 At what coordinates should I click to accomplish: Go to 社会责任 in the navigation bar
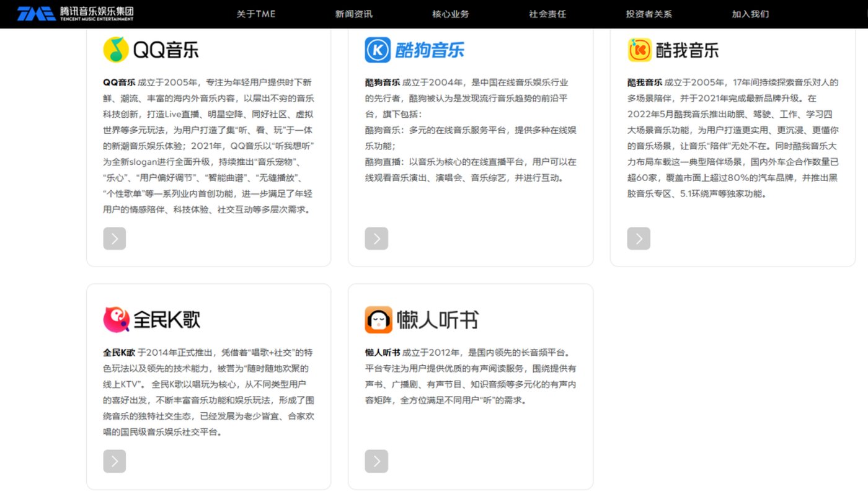[x=547, y=14]
